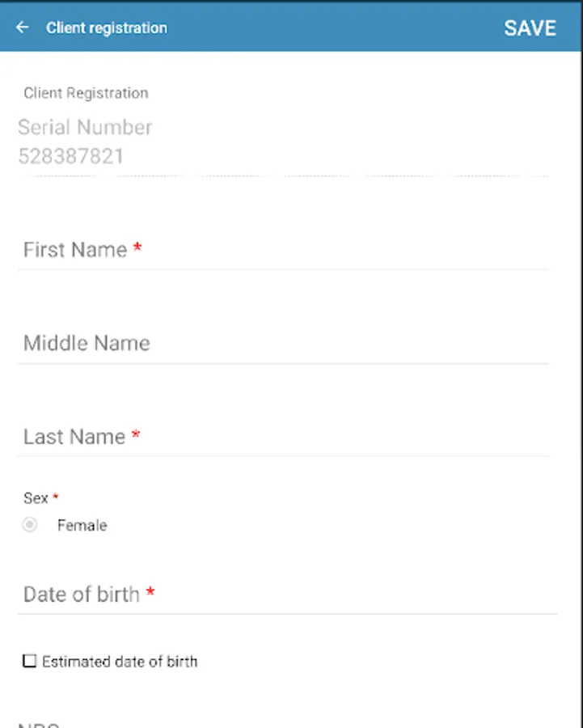Screen dimensions: 583x728
Task: Select the Female radio button
Action: (30, 525)
